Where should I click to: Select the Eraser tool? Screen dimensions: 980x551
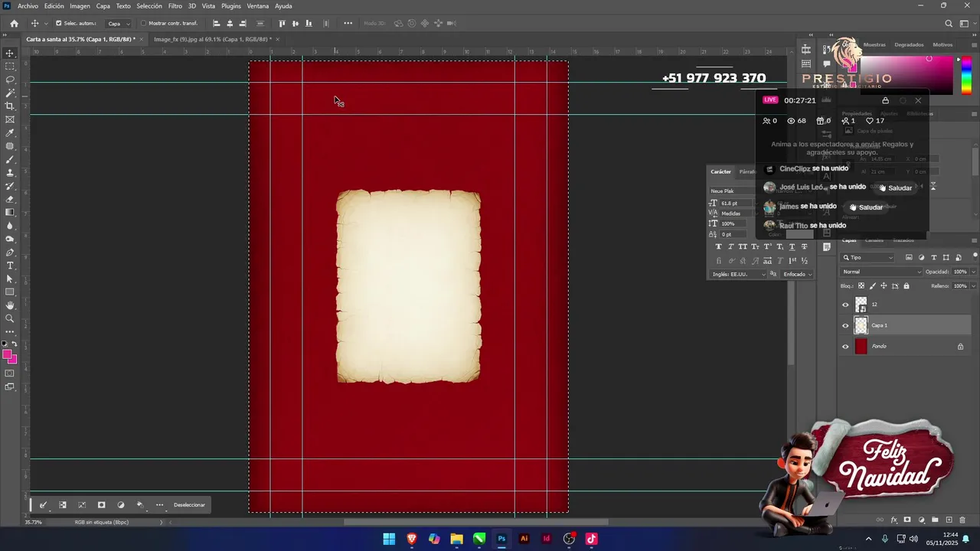[10, 199]
